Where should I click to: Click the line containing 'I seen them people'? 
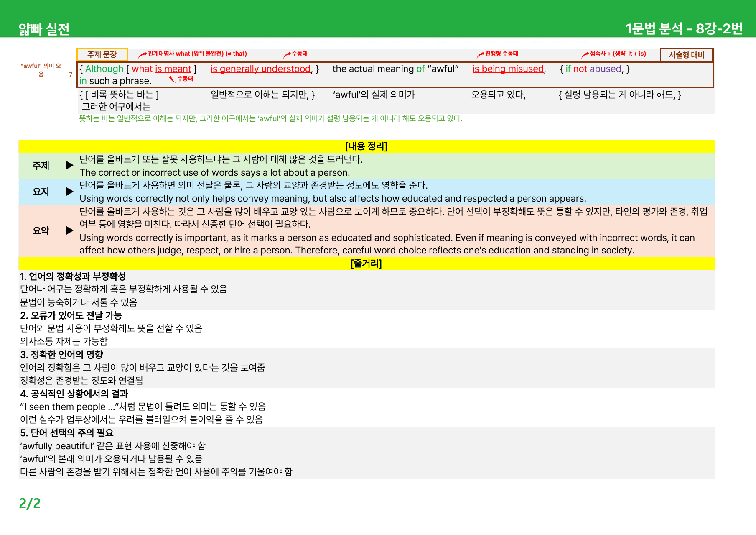(x=143, y=407)
